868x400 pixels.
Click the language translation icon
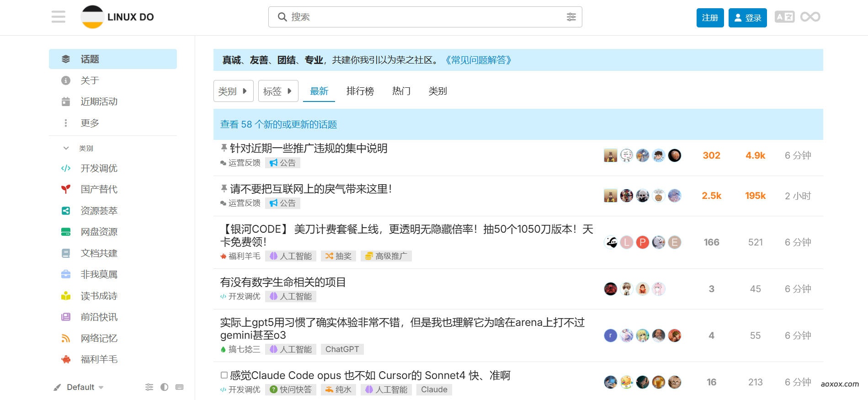pyautogui.click(x=784, y=17)
